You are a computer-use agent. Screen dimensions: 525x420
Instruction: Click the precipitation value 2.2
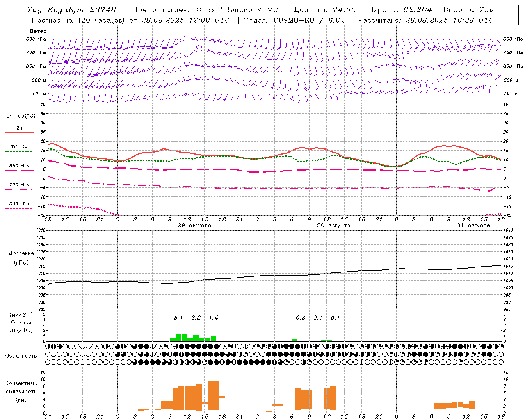point(196,317)
